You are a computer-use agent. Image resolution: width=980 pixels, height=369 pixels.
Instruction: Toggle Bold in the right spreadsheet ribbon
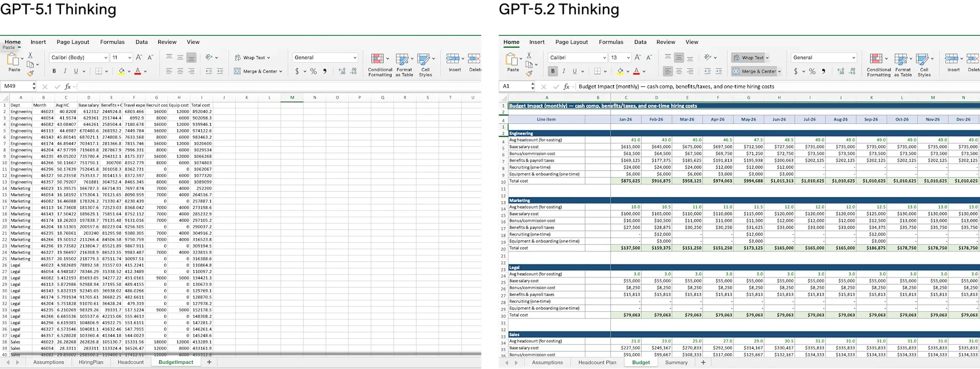(552, 72)
